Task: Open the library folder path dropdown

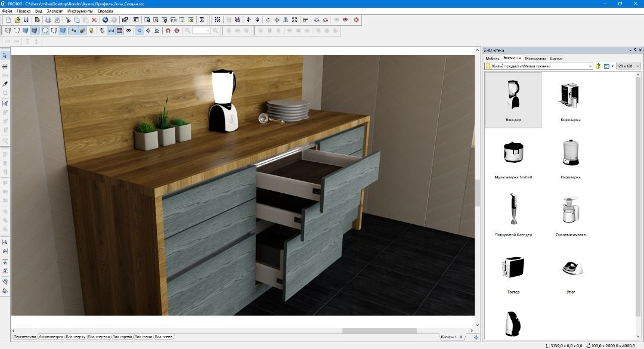Action: coord(590,66)
